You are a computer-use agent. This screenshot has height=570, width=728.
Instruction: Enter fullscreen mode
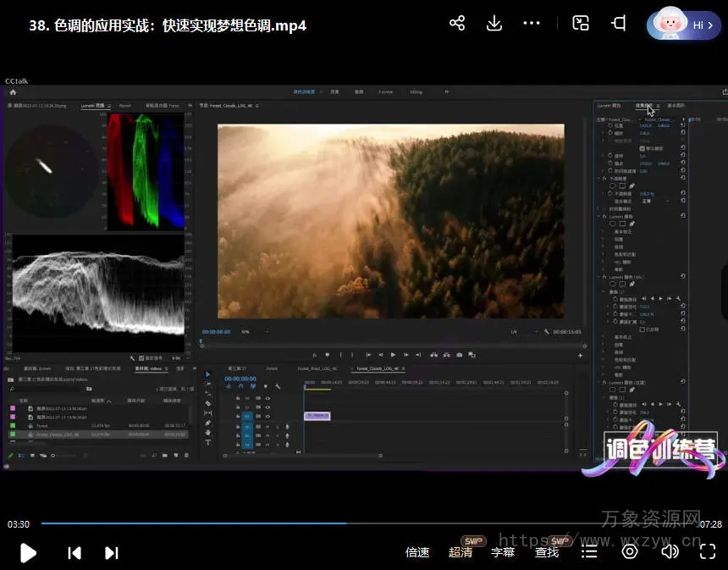[707, 552]
